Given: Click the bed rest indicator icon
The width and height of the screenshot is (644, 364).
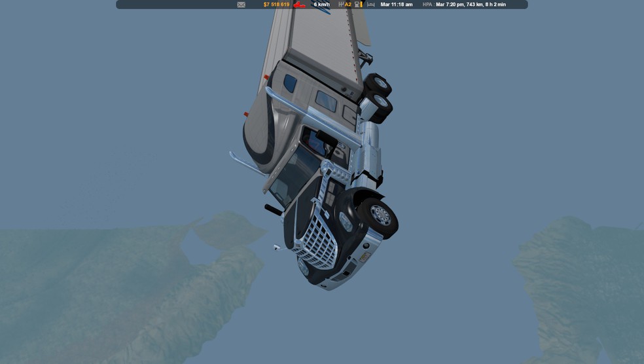Looking at the screenshot, I should coord(370,5).
